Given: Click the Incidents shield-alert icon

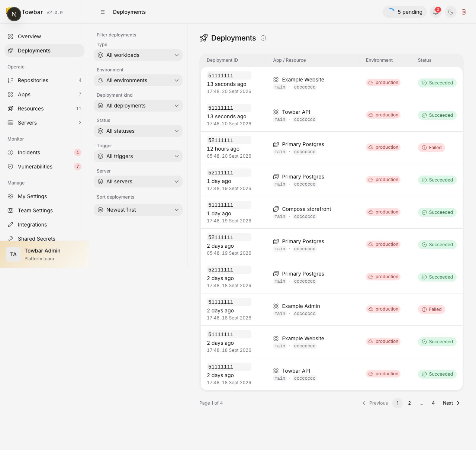Looking at the screenshot, I should pyautogui.click(x=10, y=152).
